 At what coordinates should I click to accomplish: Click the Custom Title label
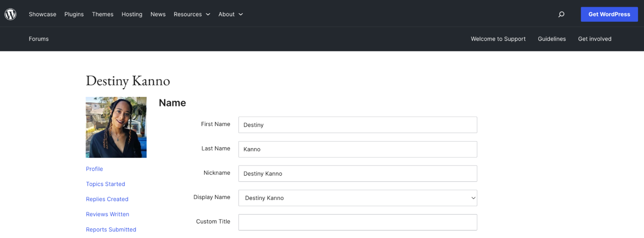213,221
